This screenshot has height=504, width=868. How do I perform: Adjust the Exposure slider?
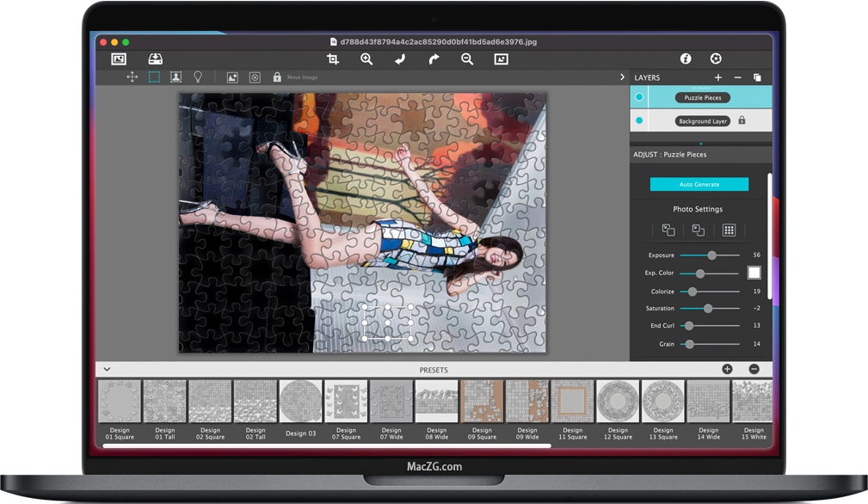pyautogui.click(x=711, y=255)
